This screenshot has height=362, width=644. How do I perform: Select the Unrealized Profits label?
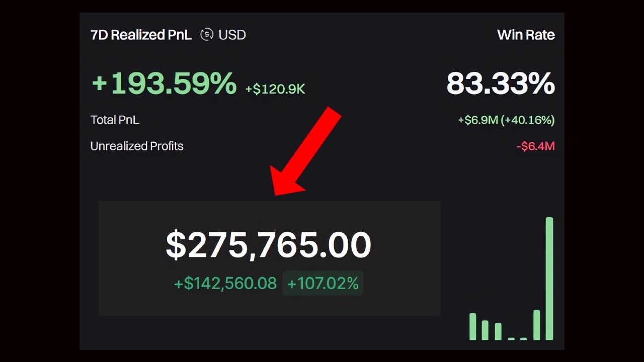pos(137,146)
